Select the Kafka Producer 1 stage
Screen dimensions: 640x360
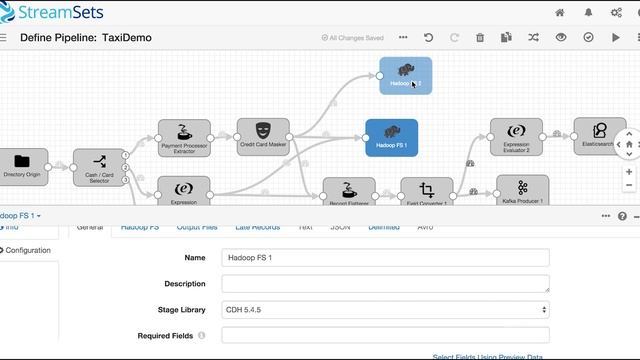pos(522,190)
